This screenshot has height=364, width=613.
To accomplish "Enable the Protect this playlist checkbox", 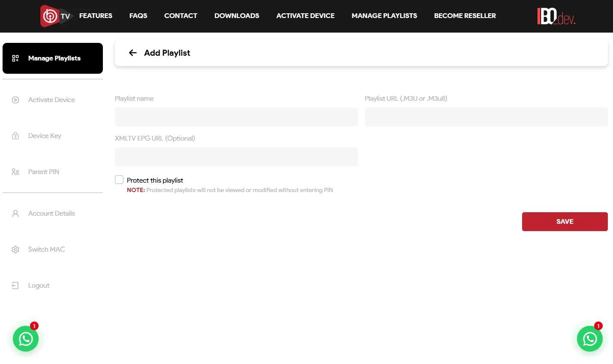I will [119, 180].
